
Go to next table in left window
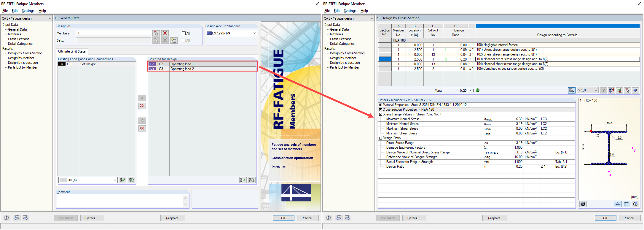pyautogui.click(x=25, y=218)
